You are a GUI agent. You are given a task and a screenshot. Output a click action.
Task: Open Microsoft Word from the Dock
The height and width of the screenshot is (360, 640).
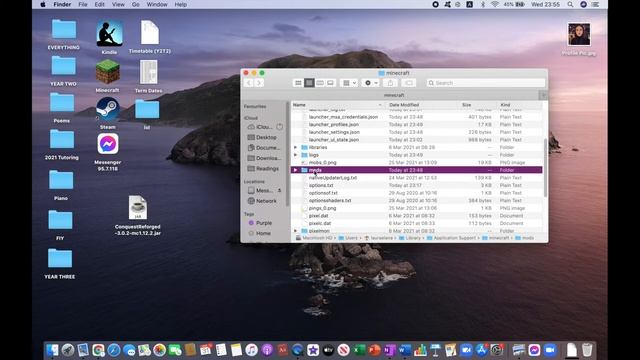(404, 350)
